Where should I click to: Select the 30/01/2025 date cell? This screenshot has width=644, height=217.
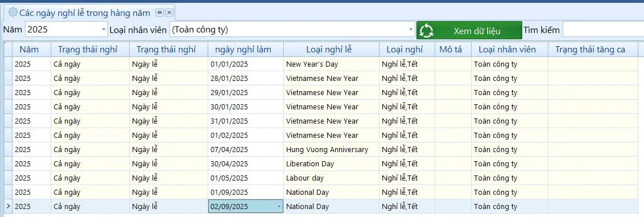click(246, 107)
